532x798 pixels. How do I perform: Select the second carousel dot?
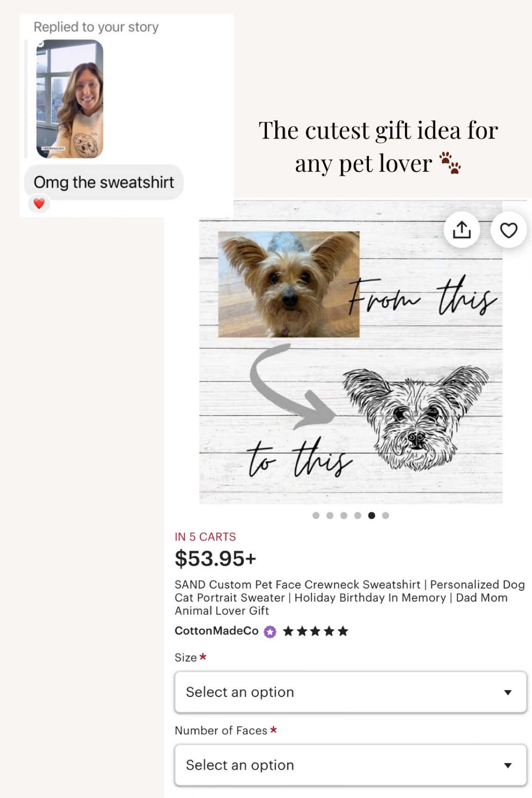point(330,515)
